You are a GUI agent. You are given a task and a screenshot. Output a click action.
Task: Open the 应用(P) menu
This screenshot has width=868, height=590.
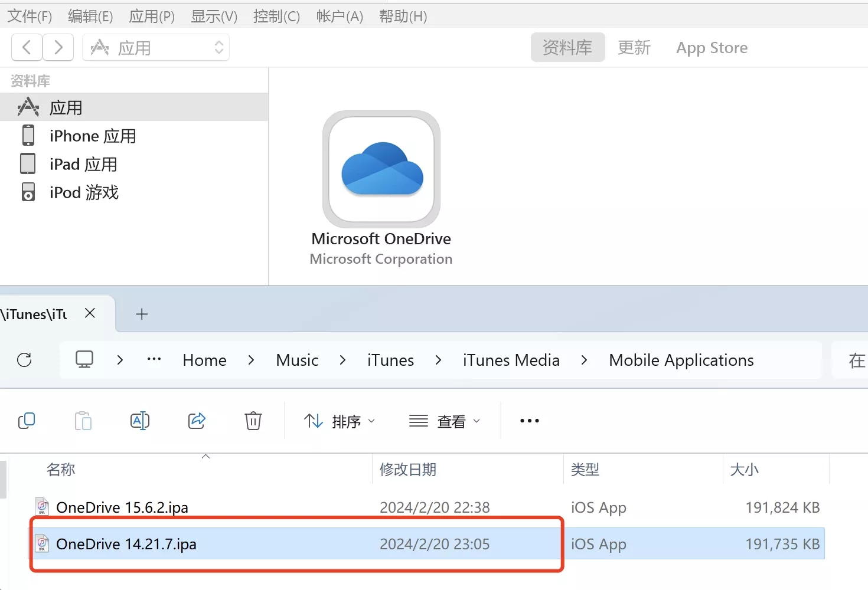(152, 16)
